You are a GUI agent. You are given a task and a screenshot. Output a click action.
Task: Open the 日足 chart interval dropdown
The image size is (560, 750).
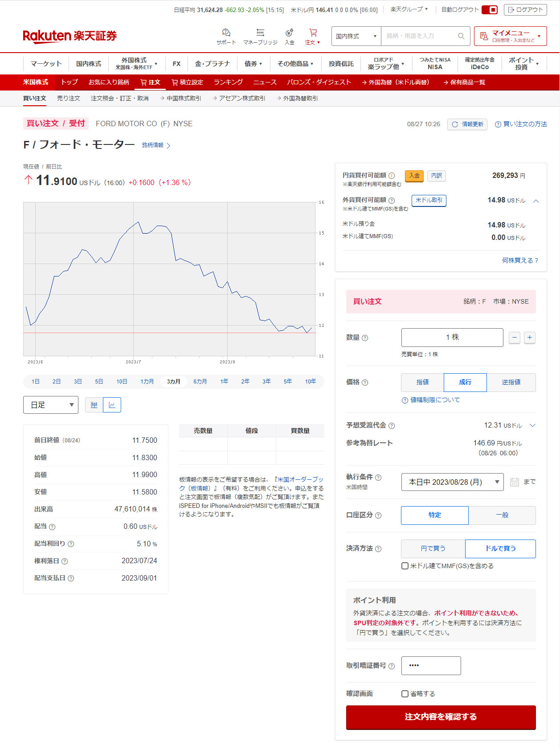[51, 405]
